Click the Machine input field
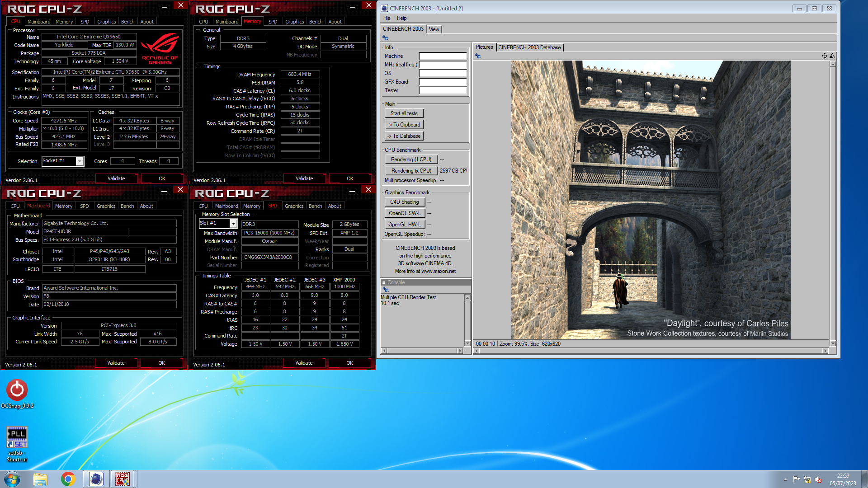 click(x=443, y=56)
